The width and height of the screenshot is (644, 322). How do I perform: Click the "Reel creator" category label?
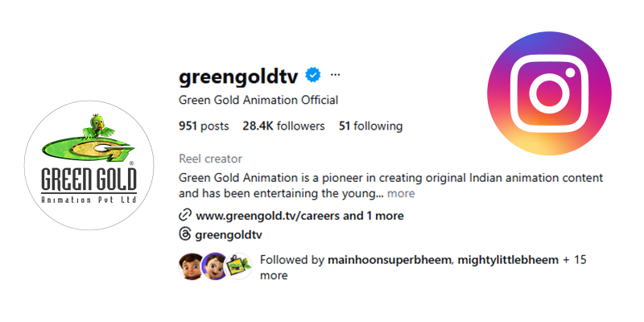209,159
